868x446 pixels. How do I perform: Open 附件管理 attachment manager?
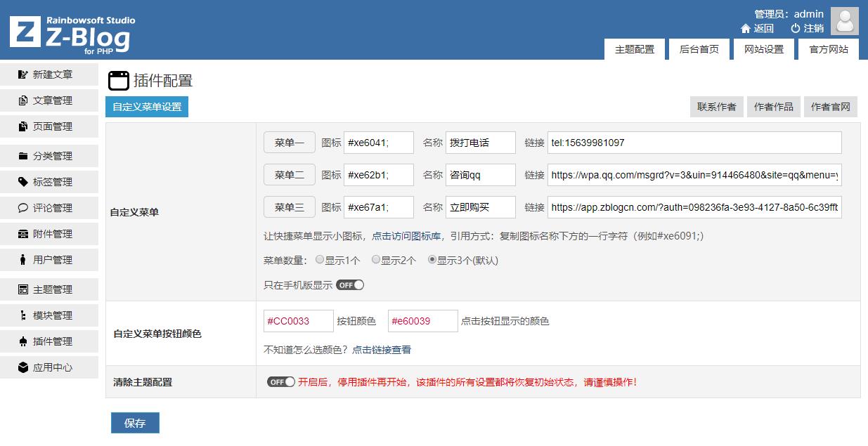[46, 233]
